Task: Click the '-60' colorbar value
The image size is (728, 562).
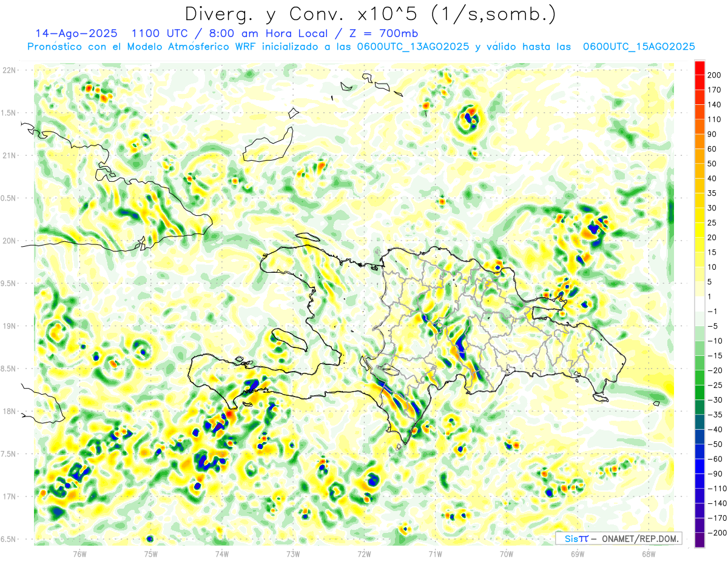Action: pos(716,459)
